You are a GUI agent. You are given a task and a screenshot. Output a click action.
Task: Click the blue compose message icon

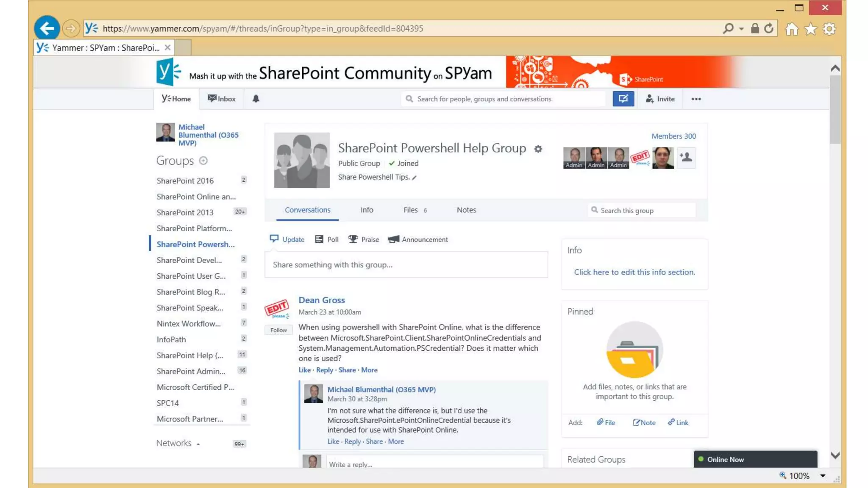click(x=623, y=99)
